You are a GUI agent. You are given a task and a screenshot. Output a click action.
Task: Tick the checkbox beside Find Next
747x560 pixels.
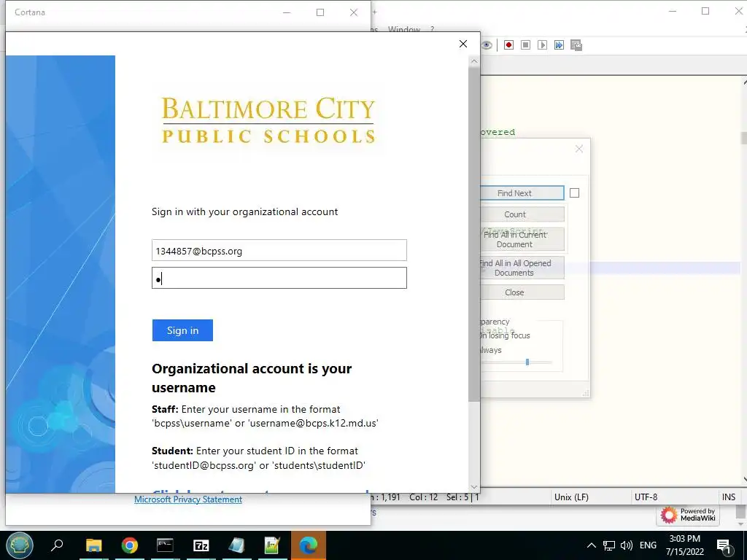[x=575, y=192]
